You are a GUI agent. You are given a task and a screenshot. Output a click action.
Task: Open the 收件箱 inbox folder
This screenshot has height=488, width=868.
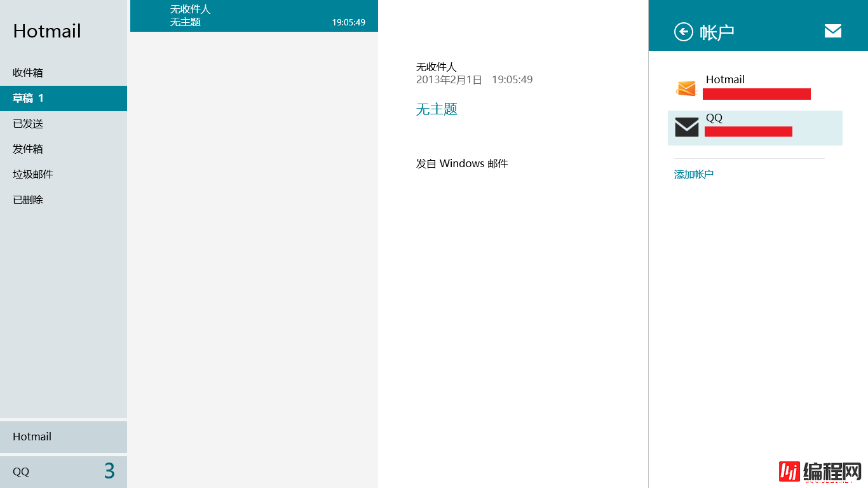click(64, 72)
